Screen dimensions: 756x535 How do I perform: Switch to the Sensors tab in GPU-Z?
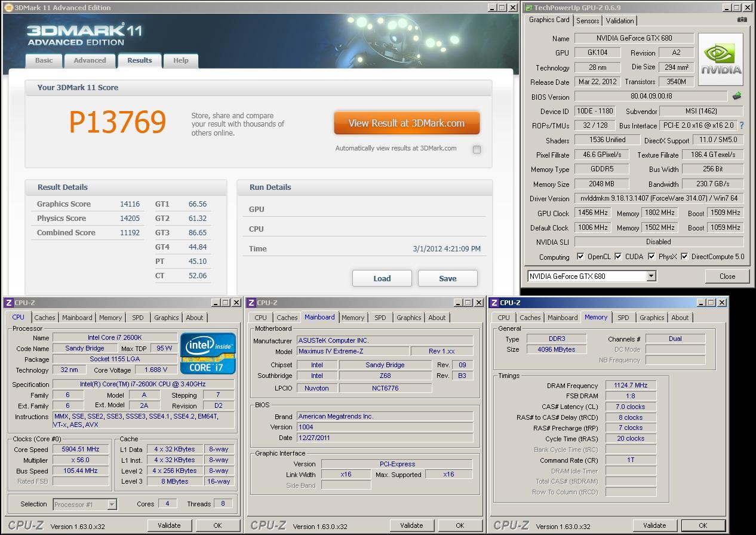tap(588, 21)
